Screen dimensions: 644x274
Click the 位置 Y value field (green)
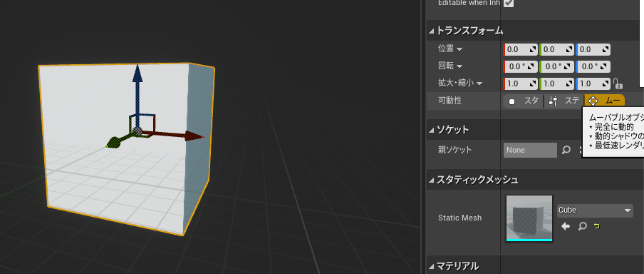click(556, 50)
